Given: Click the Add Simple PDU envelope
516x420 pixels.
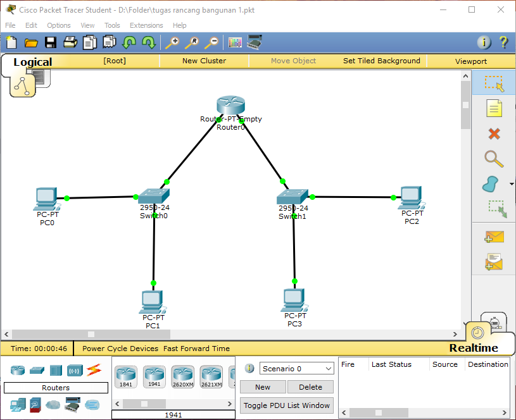Looking at the screenshot, I should pyautogui.click(x=494, y=237).
